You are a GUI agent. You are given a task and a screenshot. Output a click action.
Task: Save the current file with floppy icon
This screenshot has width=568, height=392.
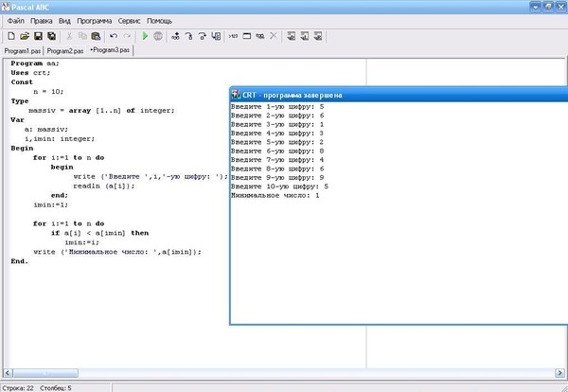[x=38, y=36]
